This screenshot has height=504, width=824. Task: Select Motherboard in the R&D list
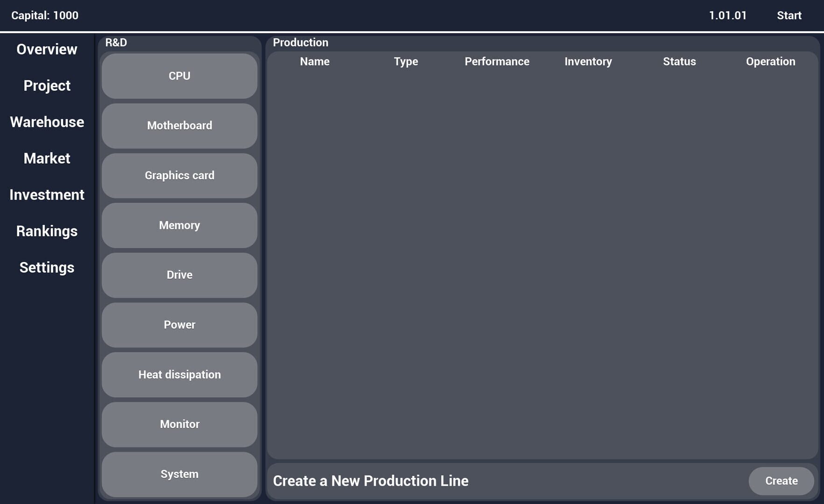179,126
